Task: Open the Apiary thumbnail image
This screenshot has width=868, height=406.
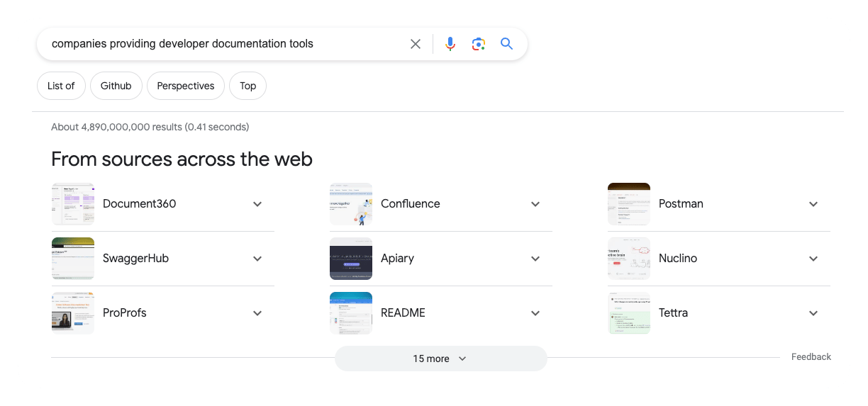Action: click(351, 259)
